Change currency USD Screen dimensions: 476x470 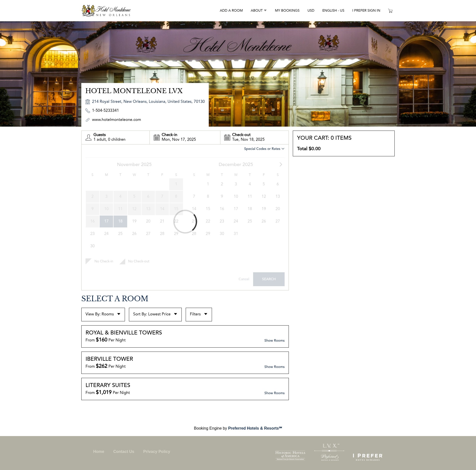tap(311, 10)
